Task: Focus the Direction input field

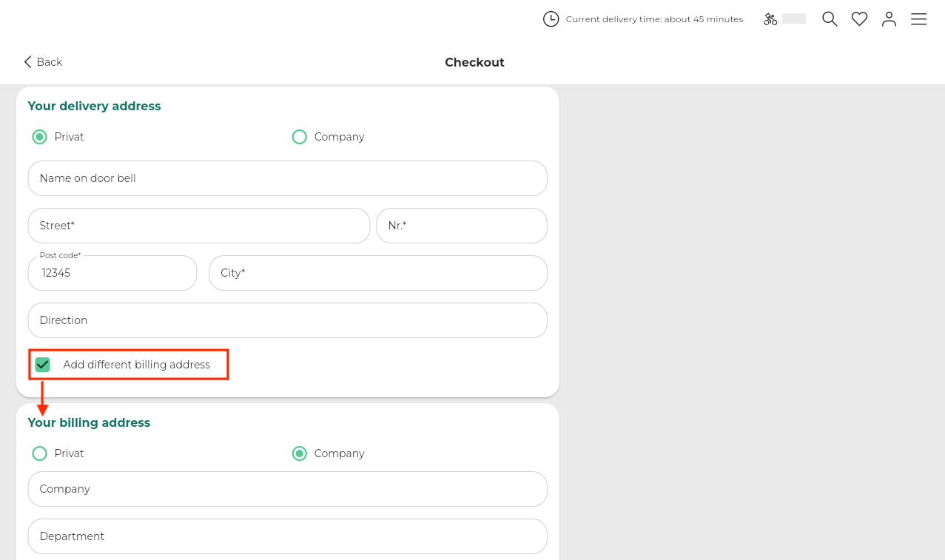Action: 287,320
